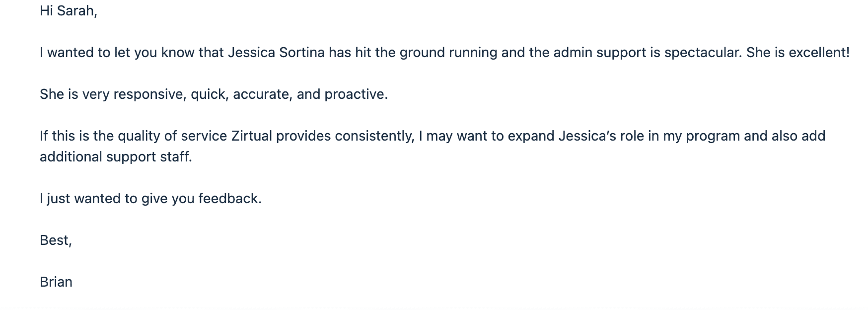Viewport: 868px width, 310px height.
Task: Click the company name 'Zirtual'
Action: (252, 136)
